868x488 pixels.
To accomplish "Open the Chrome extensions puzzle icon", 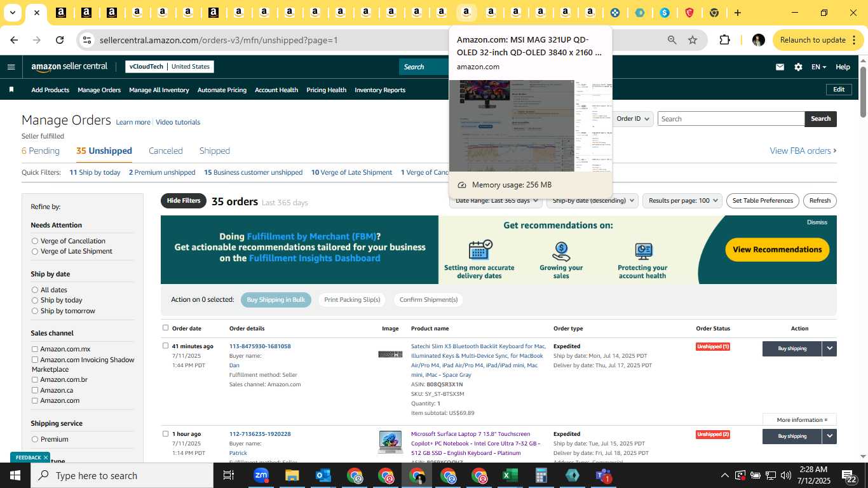I will coord(724,40).
